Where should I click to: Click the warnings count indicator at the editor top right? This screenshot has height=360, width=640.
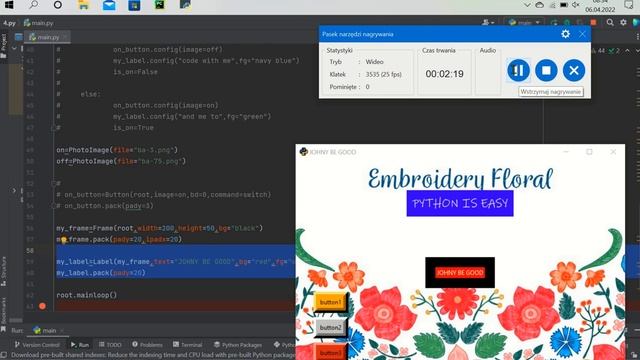(598, 51)
